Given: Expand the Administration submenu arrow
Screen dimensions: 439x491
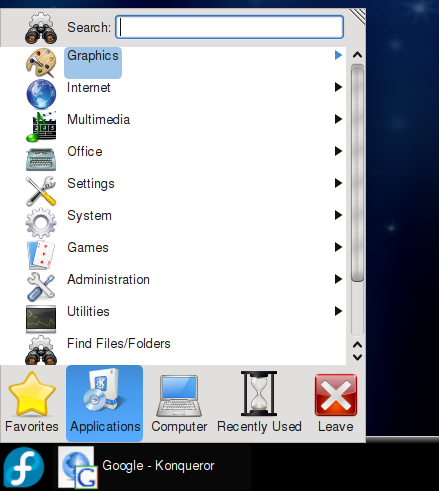Looking at the screenshot, I should 338,279.
